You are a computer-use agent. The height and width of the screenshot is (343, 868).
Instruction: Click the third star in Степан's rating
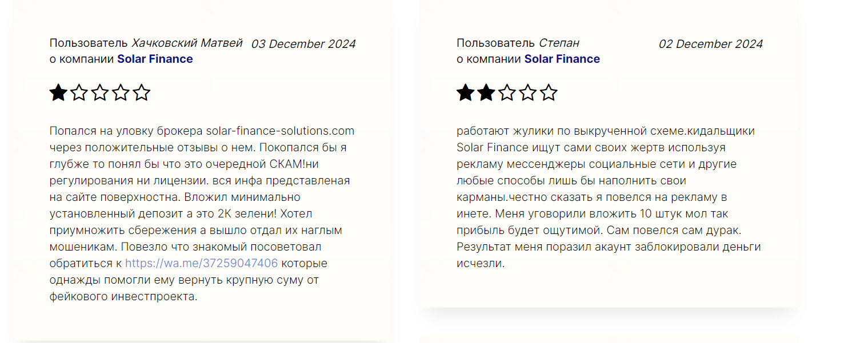point(507,92)
